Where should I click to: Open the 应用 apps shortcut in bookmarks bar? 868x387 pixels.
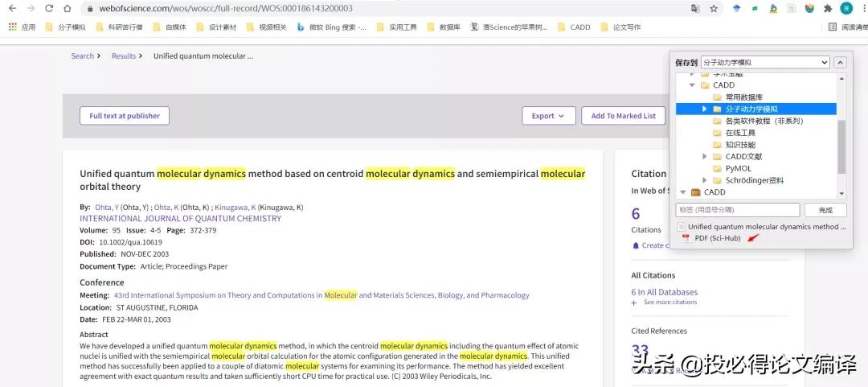[23, 27]
